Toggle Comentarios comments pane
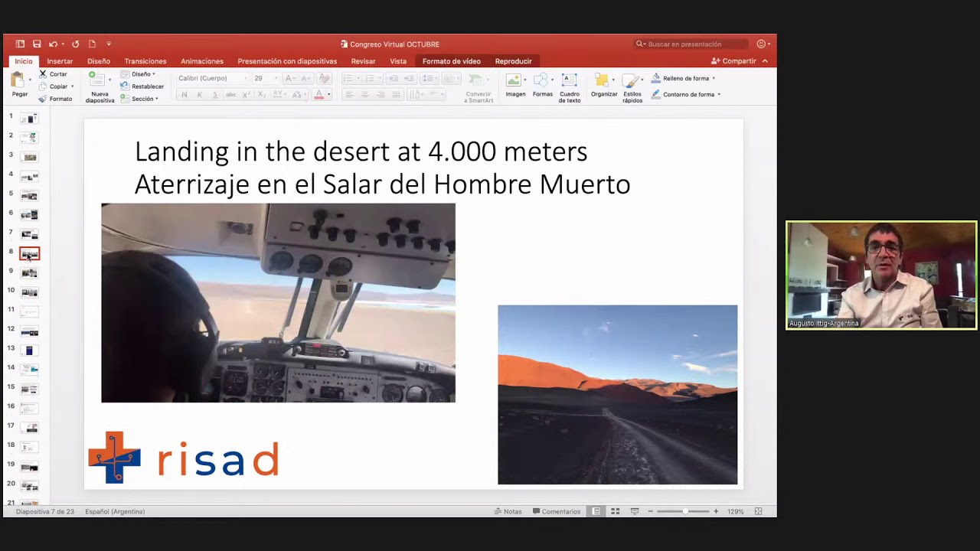This screenshot has height=551, width=980. pos(557,511)
